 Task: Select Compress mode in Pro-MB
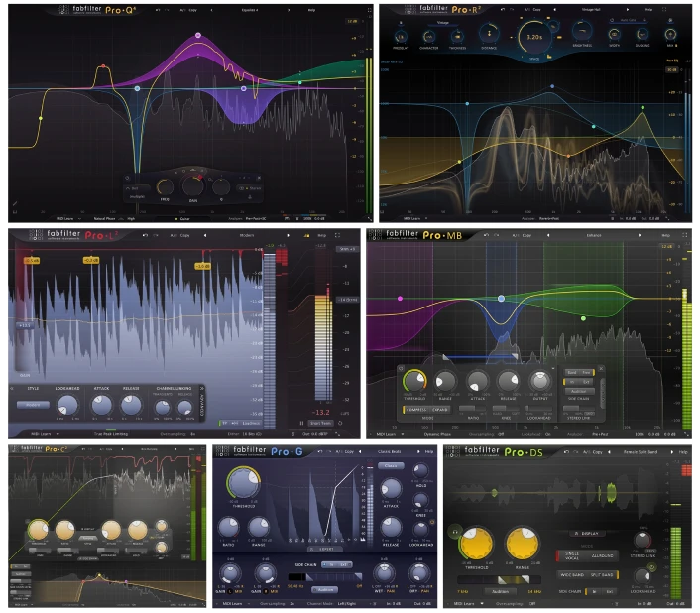coord(415,409)
